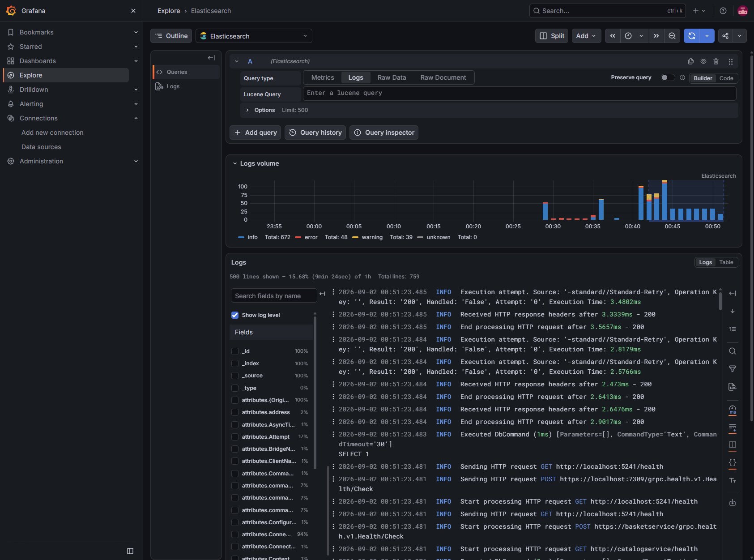This screenshot has height=560, width=754.
Task: Open refresh interval dropdown arrow
Action: coord(707,36)
